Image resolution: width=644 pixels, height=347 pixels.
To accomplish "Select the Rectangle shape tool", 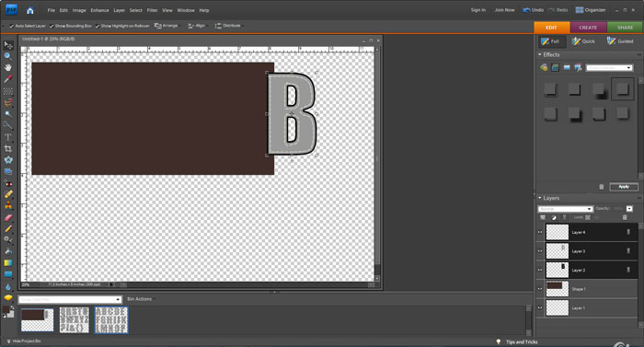I will pos(7,274).
